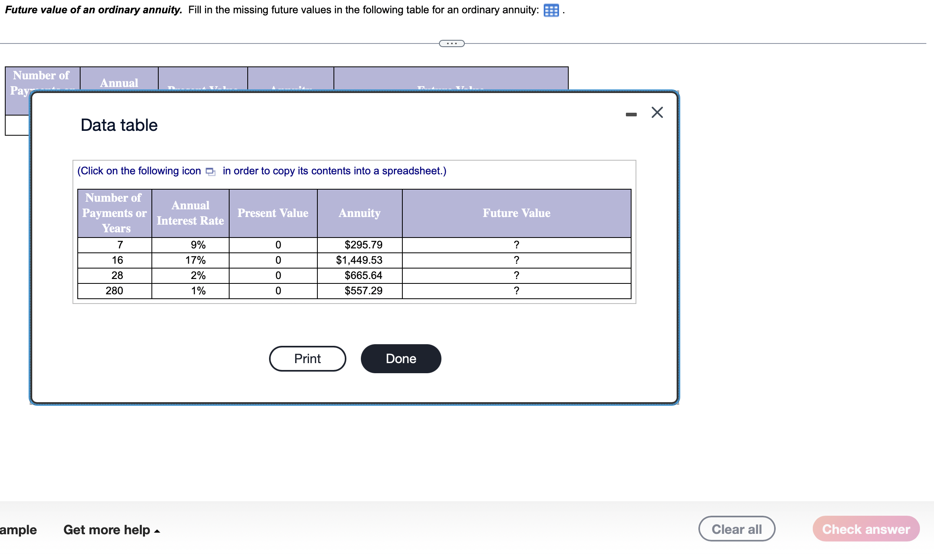
Task: Click the $557.29 annuity cell
Action: coord(362,291)
